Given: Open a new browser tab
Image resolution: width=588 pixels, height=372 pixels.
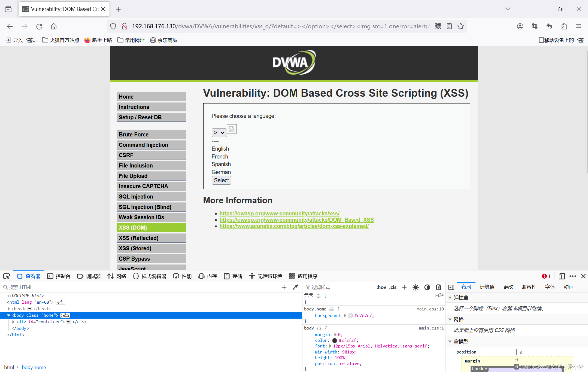Looking at the screenshot, I should (x=118, y=9).
